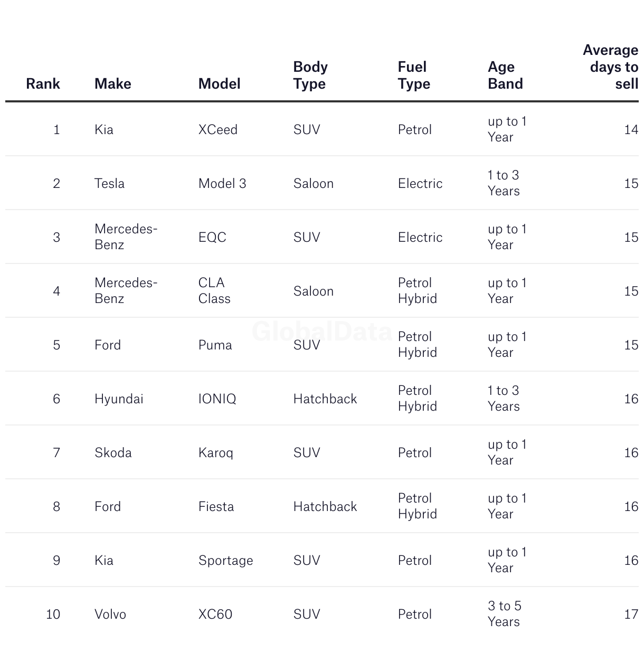Screen dimensions: 644x662
Task: Click the Hyundai make cell
Action: [x=119, y=399]
